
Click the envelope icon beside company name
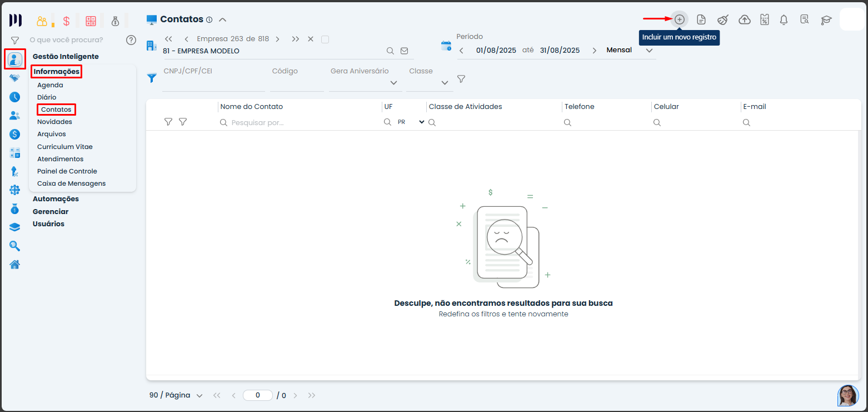404,51
